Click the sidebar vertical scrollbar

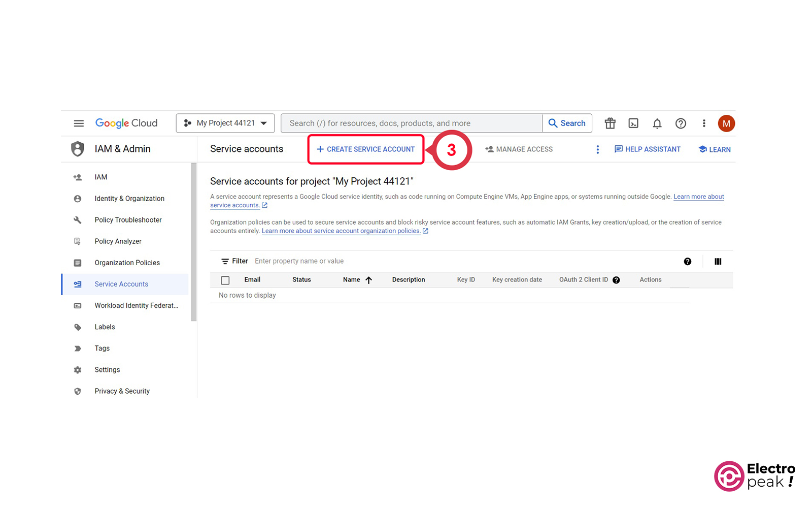coord(194,242)
